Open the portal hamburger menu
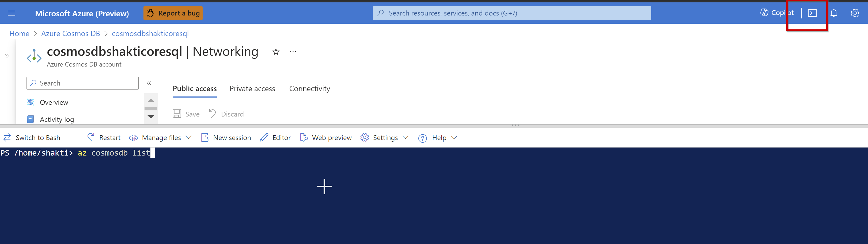Screen dimensions: 868x244 11,13
